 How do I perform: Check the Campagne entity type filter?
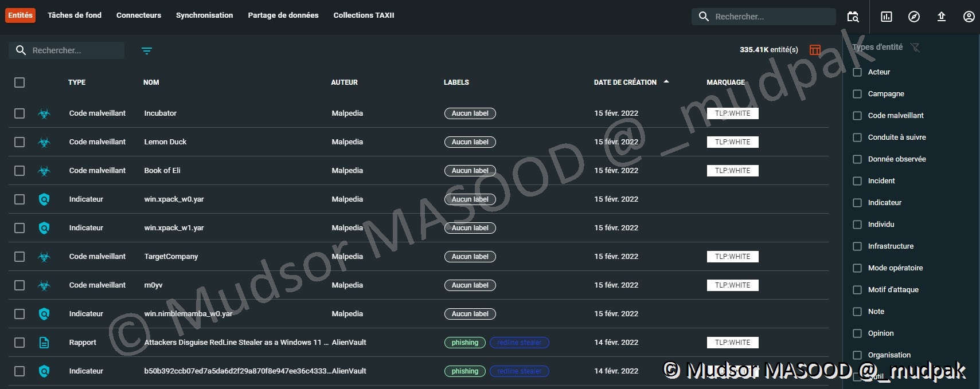pyautogui.click(x=857, y=94)
